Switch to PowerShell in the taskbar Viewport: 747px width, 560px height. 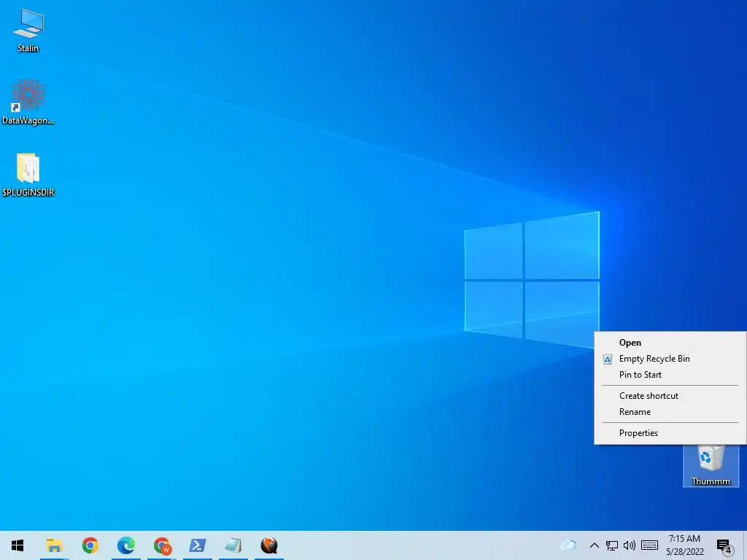pos(198,545)
